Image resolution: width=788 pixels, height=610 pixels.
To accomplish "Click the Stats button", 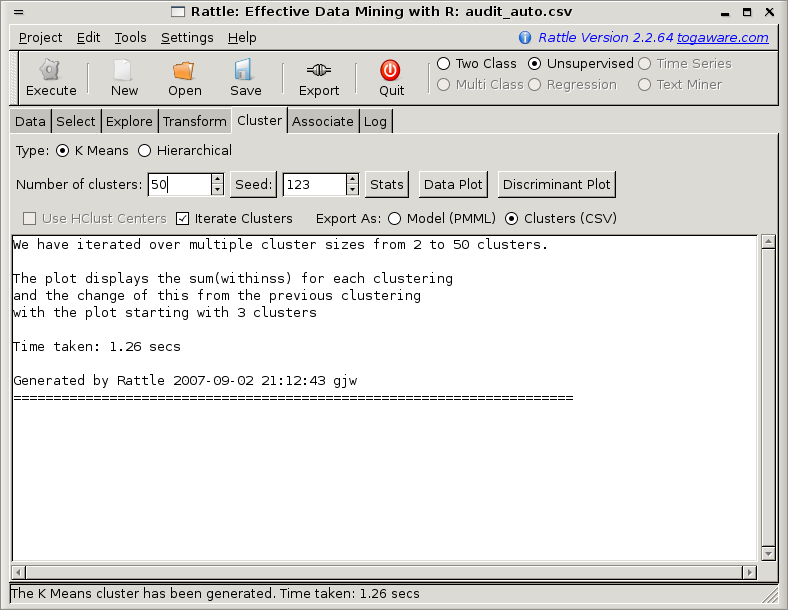I will click(386, 184).
